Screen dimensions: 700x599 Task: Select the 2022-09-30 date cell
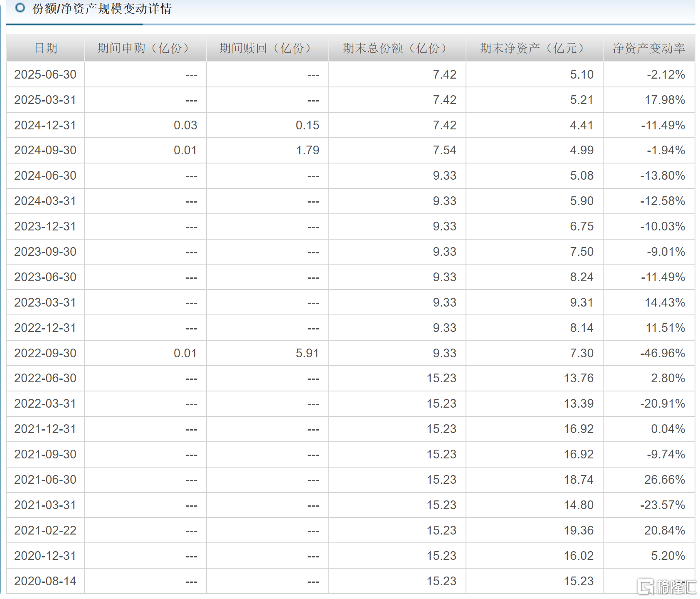coord(45,353)
